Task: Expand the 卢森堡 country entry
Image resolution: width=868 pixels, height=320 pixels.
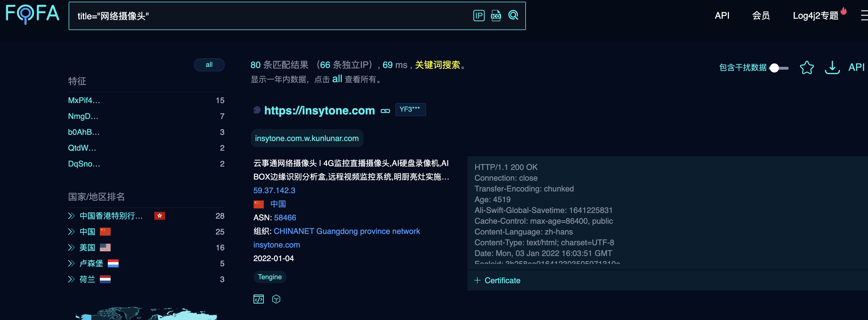Action: [71, 263]
